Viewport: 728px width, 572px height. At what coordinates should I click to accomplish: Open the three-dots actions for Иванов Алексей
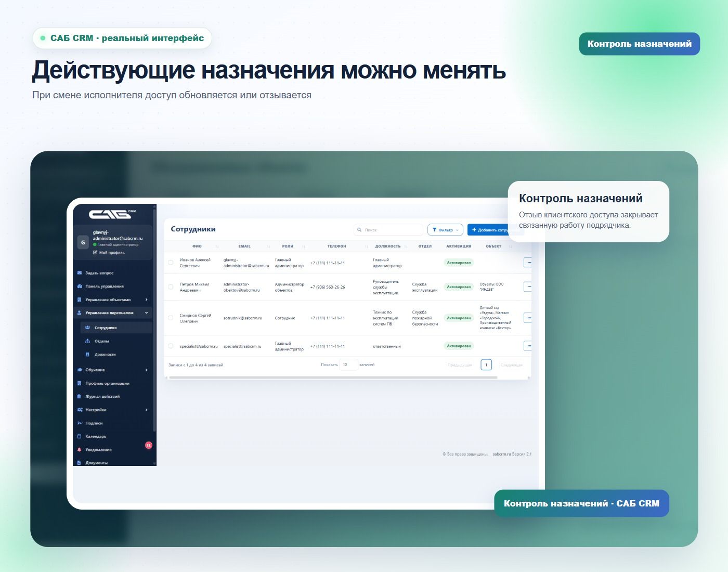tap(528, 263)
